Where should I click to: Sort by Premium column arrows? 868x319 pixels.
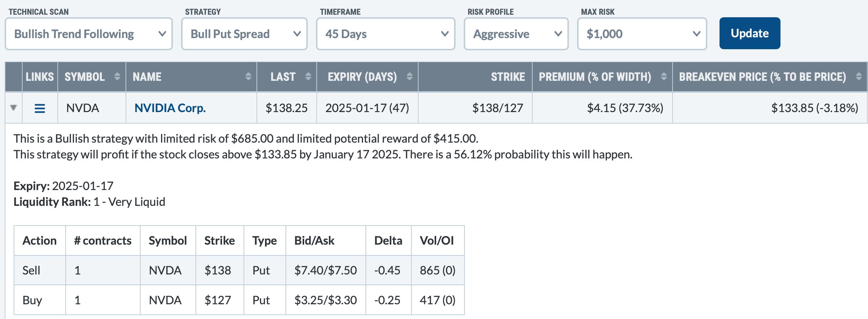coord(664,77)
